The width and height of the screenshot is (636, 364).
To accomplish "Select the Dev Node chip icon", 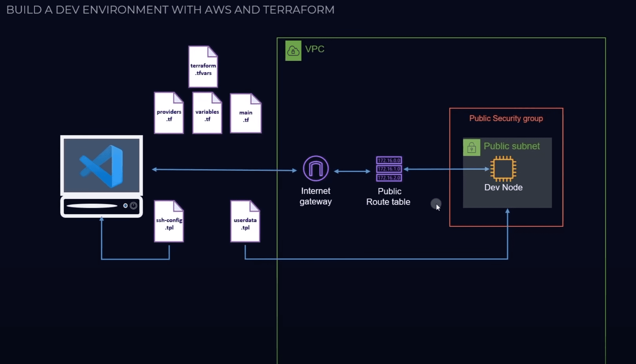I will 503,169.
